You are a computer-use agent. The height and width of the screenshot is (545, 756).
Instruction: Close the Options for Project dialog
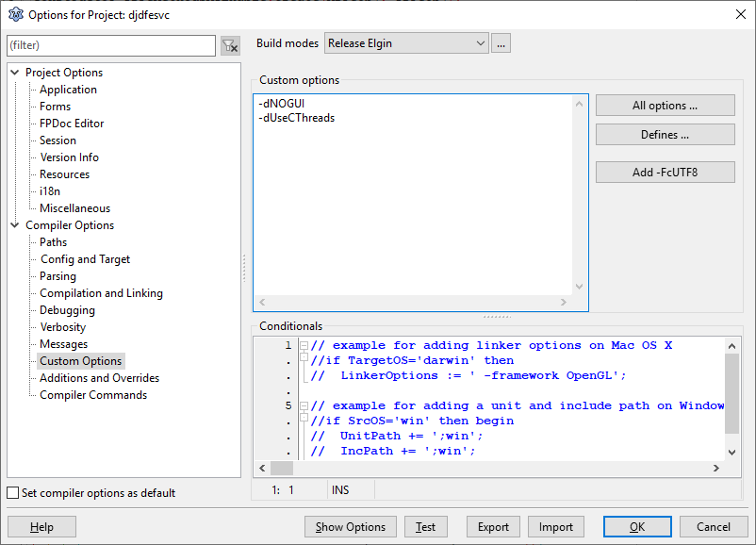point(741,14)
